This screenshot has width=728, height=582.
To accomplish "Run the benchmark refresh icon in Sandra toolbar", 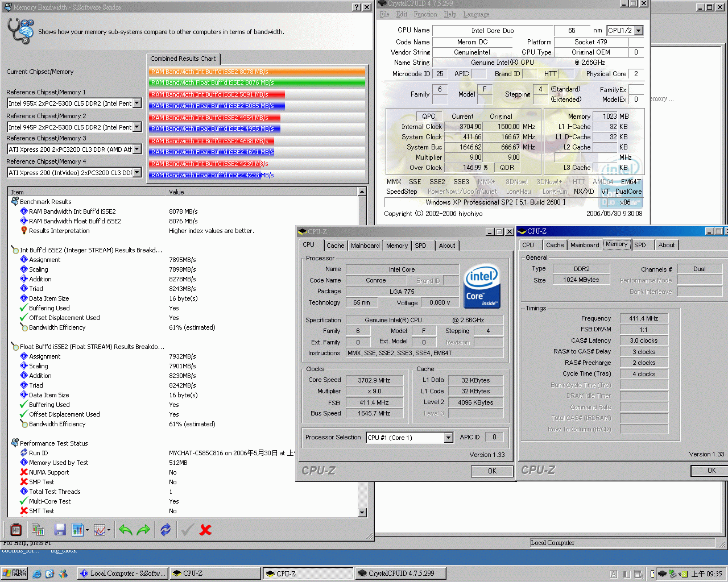I will [x=164, y=529].
